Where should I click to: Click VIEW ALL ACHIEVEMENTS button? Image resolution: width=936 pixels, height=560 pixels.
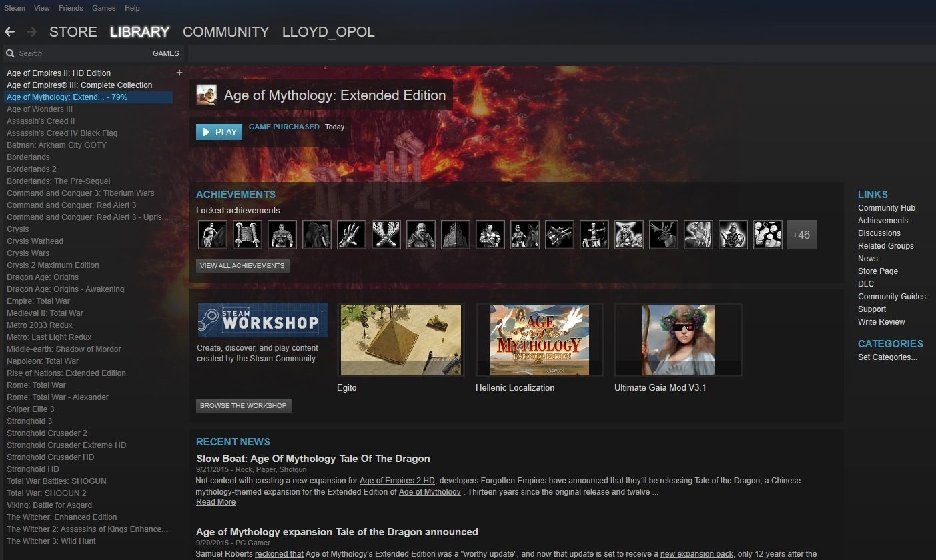coord(243,265)
